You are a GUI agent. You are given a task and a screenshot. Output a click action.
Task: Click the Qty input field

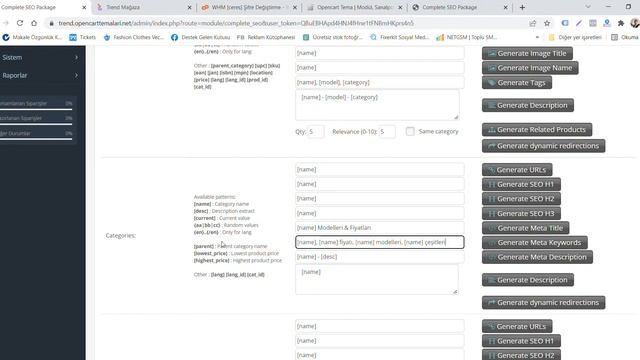point(316,131)
